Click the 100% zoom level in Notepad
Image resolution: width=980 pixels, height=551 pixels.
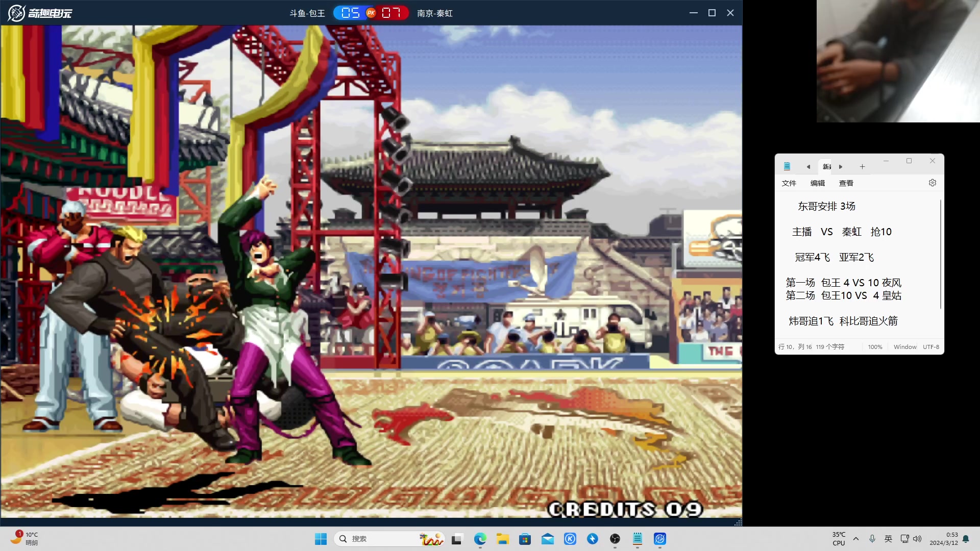pyautogui.click(x=875, y=347)
